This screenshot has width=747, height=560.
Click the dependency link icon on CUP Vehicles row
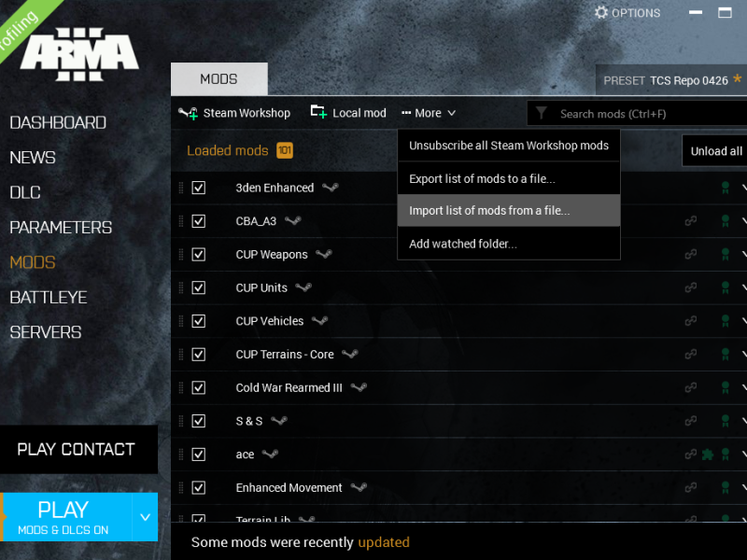point(691,321)
